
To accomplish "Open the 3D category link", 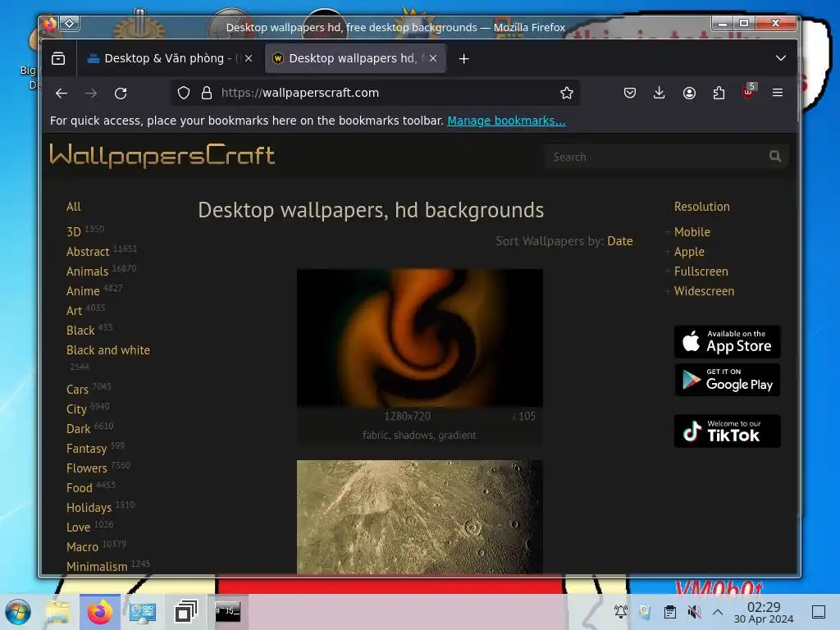I will [x=73, y=232].
